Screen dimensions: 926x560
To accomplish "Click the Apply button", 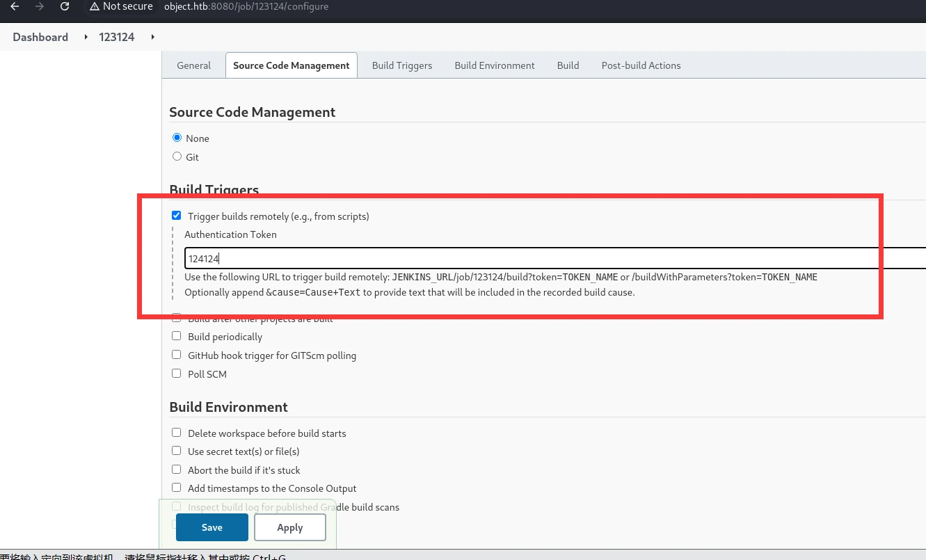I will [x=290, y=527].
